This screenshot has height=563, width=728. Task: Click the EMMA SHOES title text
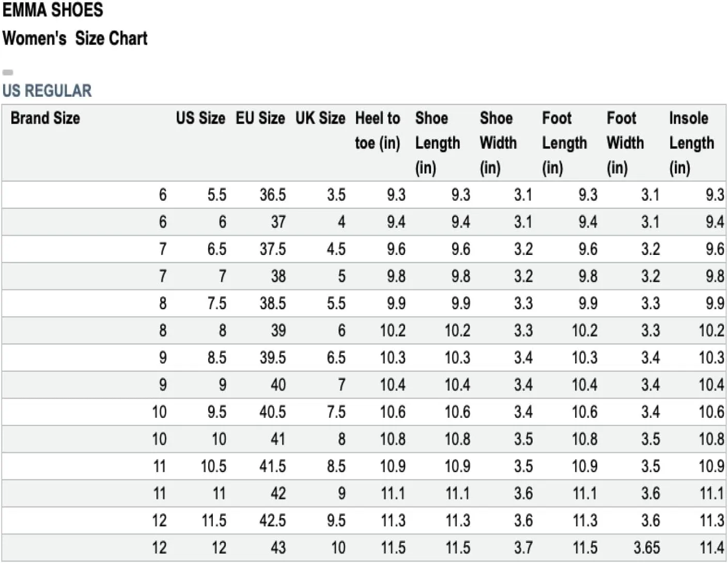tap(53, 10)
